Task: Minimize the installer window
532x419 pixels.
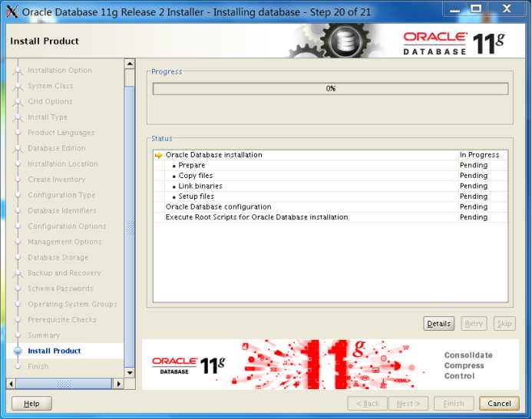Action: (455, 9)
